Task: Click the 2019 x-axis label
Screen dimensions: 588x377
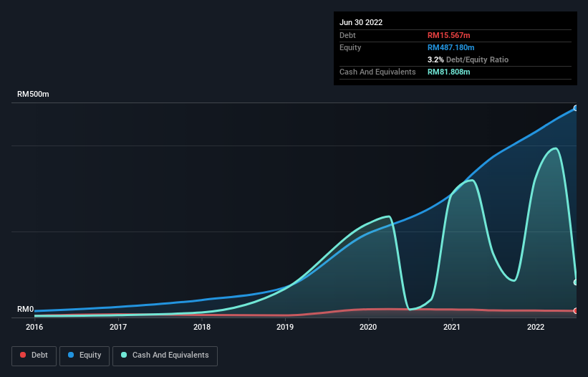Action: pyautogui.click(x=285, y=327)
